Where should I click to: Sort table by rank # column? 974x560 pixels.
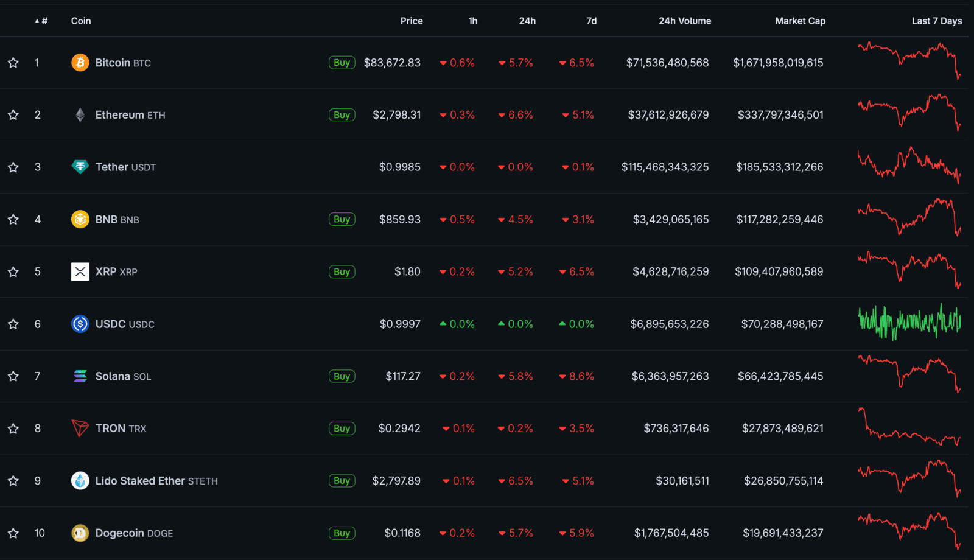[41, 21]
